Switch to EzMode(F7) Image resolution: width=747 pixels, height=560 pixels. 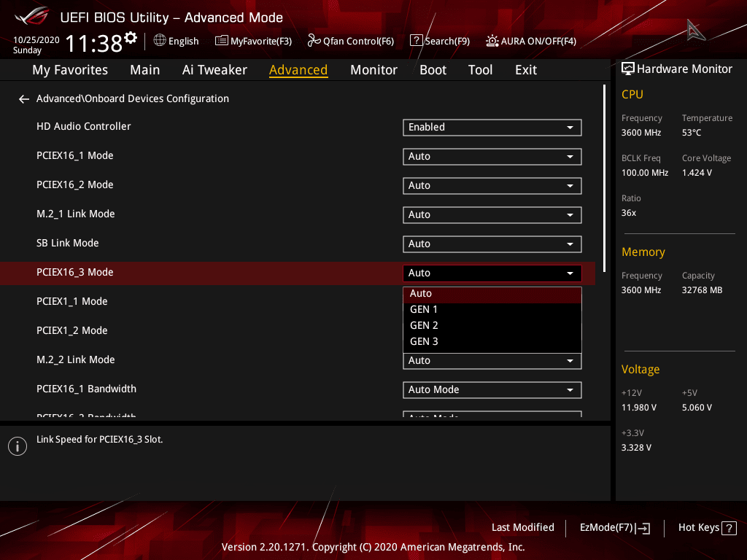point(614,528)
